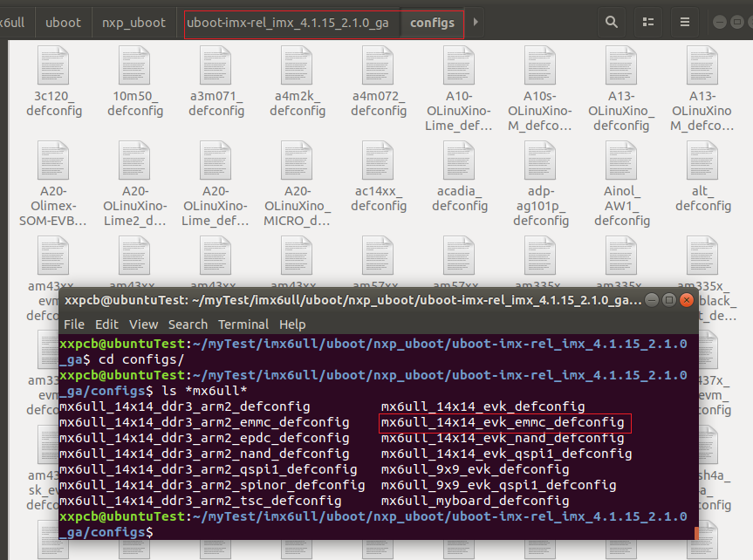
Task: Click mx6ull_14x14_ddr3_arm2_qspi1_defconfig text
Action: (209, 469)
